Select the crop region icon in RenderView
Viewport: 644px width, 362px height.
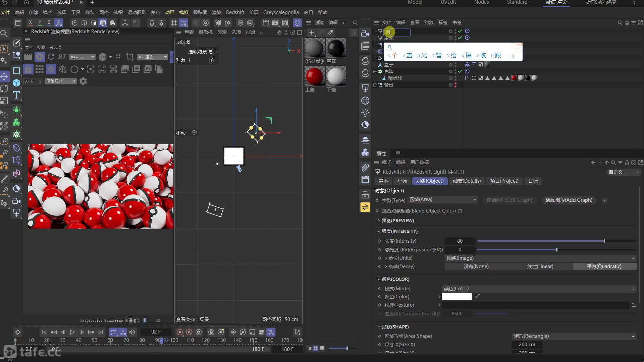click(130, 57)
